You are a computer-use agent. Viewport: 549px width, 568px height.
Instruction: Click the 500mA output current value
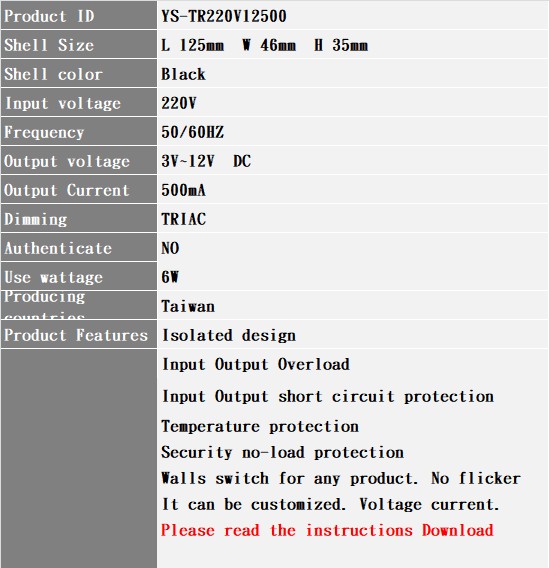[x=183, y=190]
